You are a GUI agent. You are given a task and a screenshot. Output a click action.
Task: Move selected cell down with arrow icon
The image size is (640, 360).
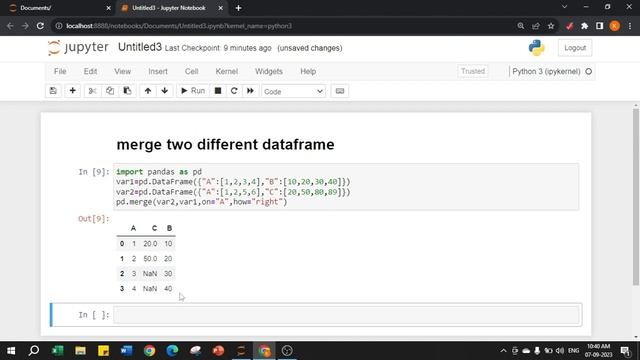tap(164, 91)
